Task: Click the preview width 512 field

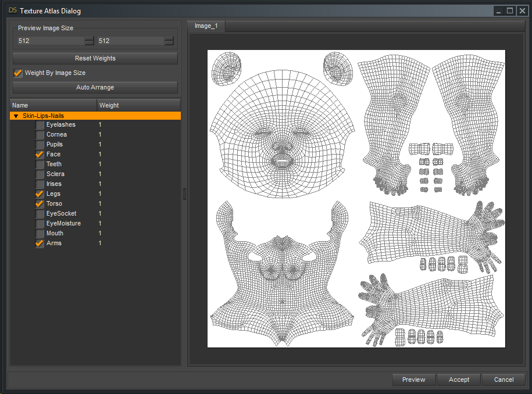Action: pyautogui.click(x=51, y=41)
